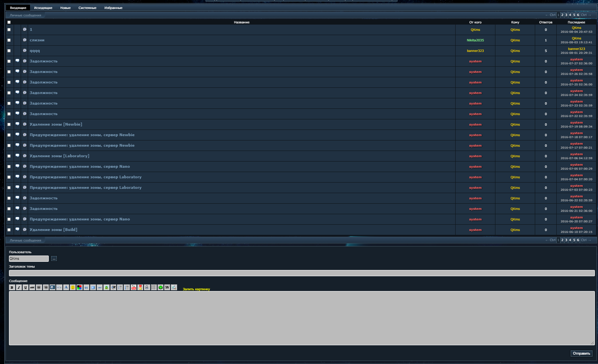Check the select-all checkbox in header
The width and height of the screenshot is (598, 364).
pos(9,22)
